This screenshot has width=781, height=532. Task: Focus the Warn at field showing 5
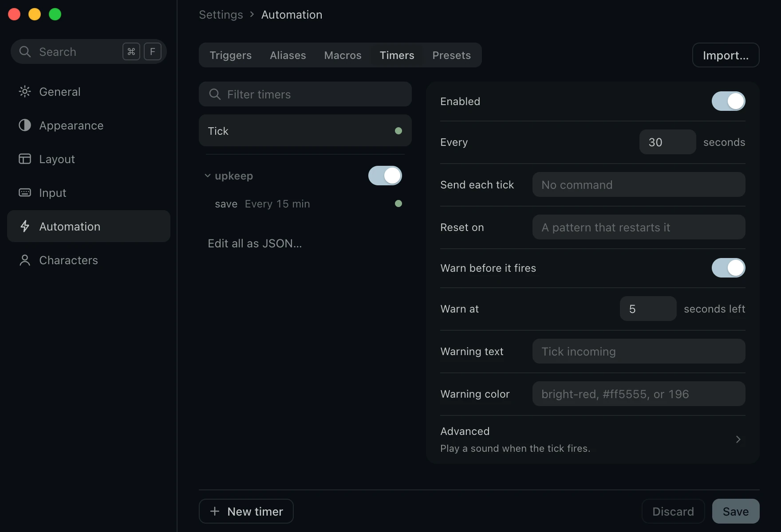tap(648, 309)
